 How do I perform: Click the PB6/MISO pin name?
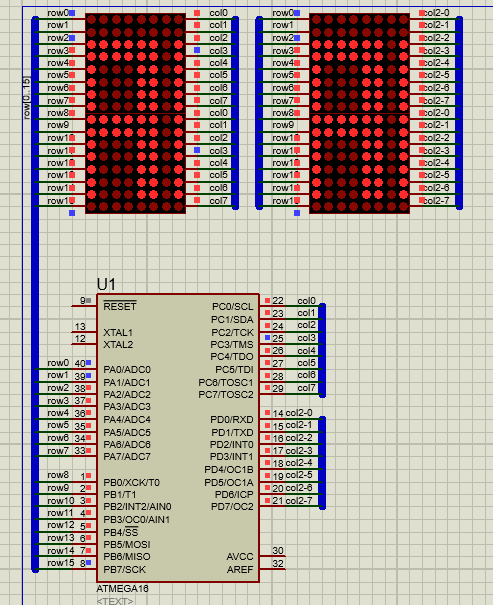point(127,556)
